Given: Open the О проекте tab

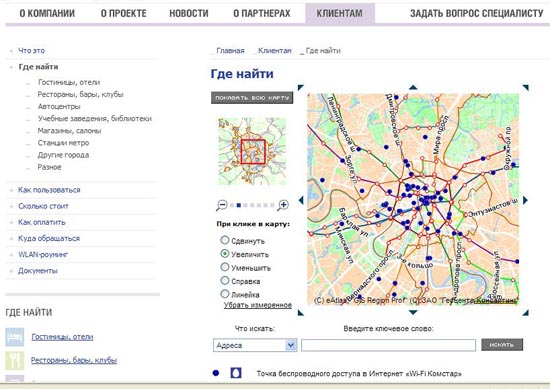Looking at the screenshot, I should pos(123,13).
